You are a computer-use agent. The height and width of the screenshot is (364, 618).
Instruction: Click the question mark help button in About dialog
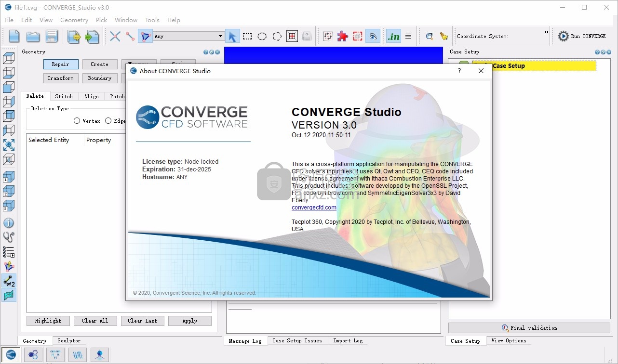pos(459,71)
